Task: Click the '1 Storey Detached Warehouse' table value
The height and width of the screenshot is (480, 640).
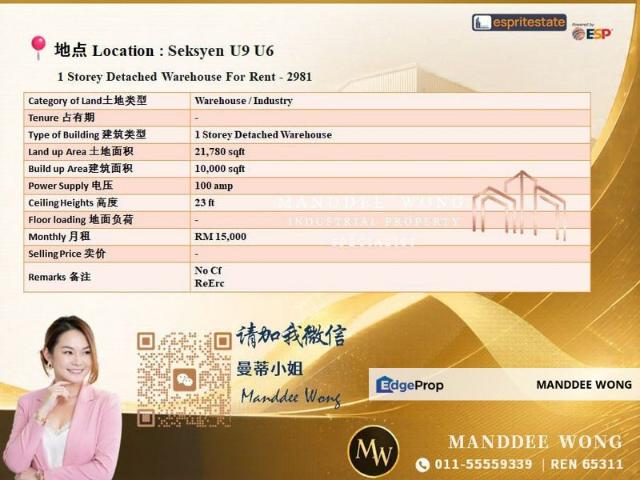Action: pyautogui.click(x=263, y=135)
